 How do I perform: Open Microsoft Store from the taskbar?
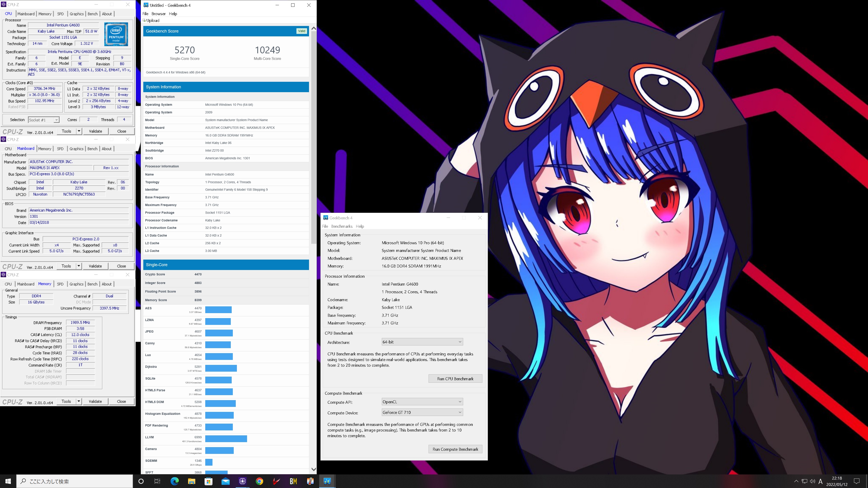click(x=209, y=481)
